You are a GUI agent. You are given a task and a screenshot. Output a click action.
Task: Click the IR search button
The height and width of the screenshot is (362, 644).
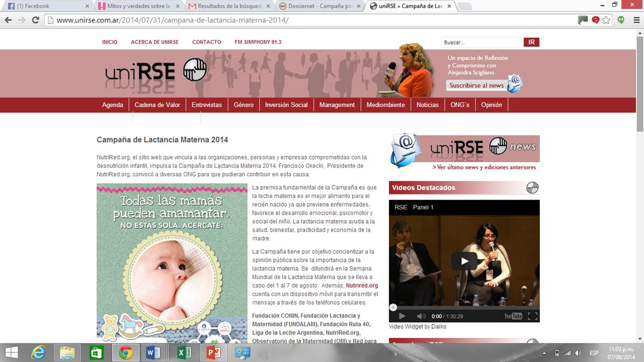(531, 42)
